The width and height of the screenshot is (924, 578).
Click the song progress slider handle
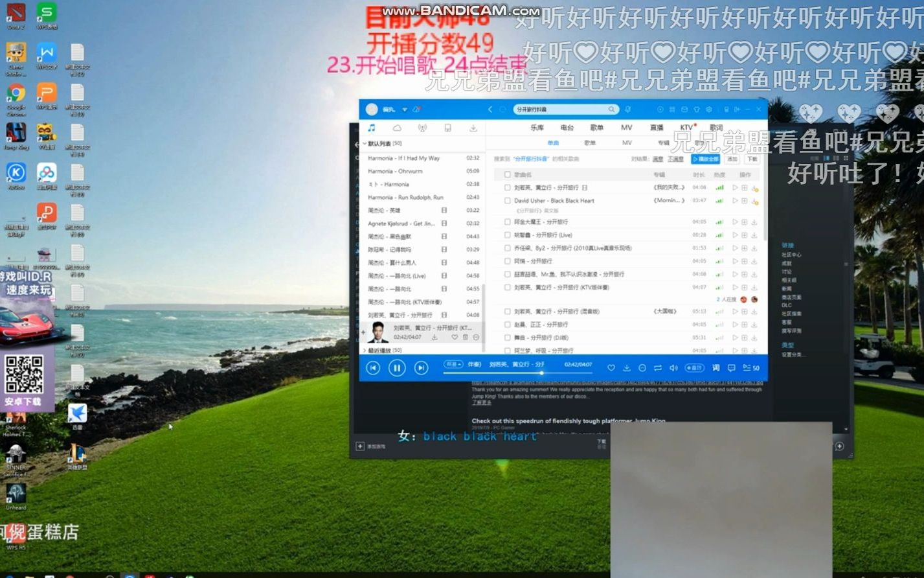[x=541, y=373]
